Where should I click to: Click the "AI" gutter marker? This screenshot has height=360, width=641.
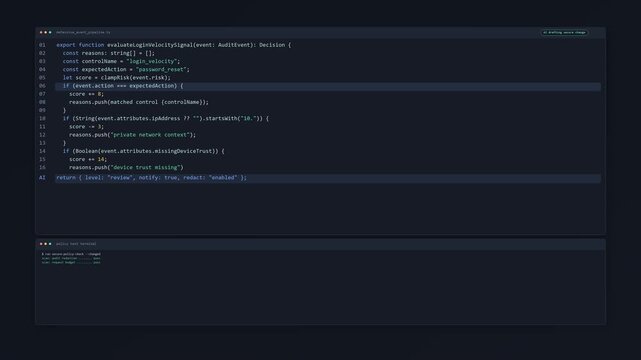tap(42, 178)
